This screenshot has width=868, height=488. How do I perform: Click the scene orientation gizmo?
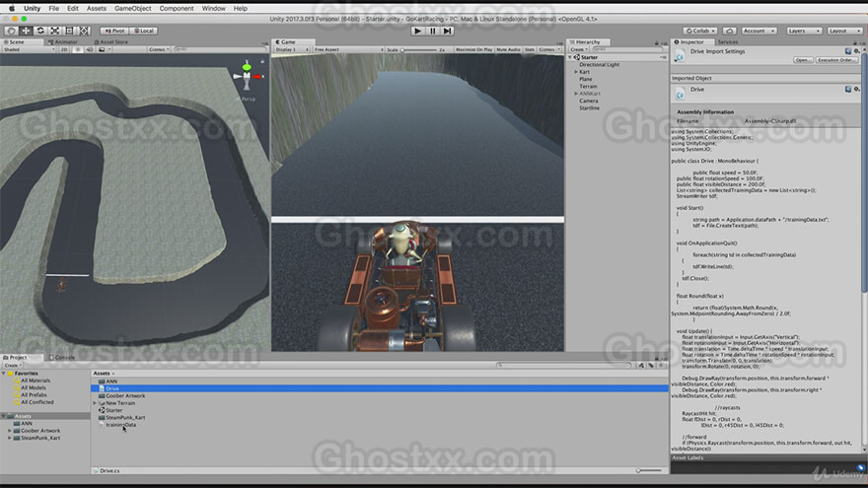[247, 76]
